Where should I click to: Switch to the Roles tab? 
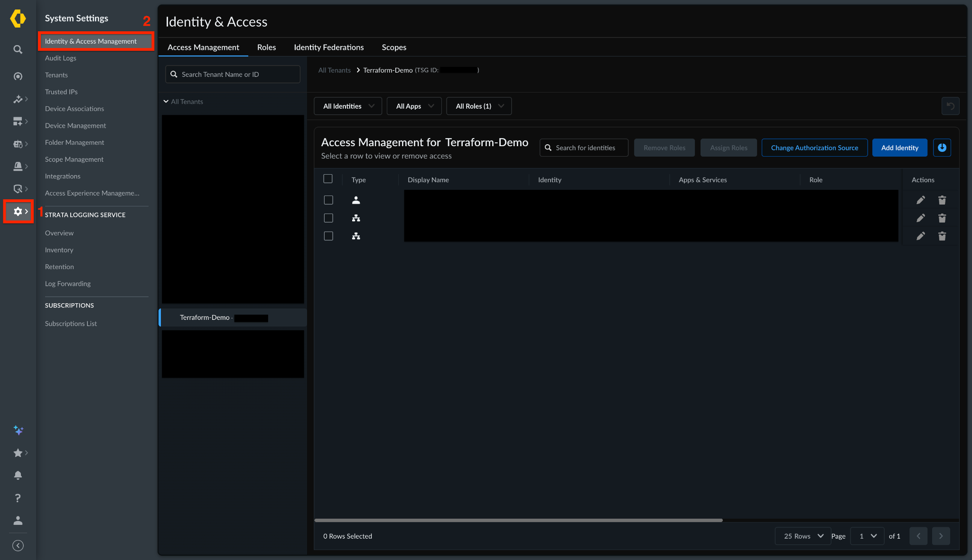click(267, 47)
